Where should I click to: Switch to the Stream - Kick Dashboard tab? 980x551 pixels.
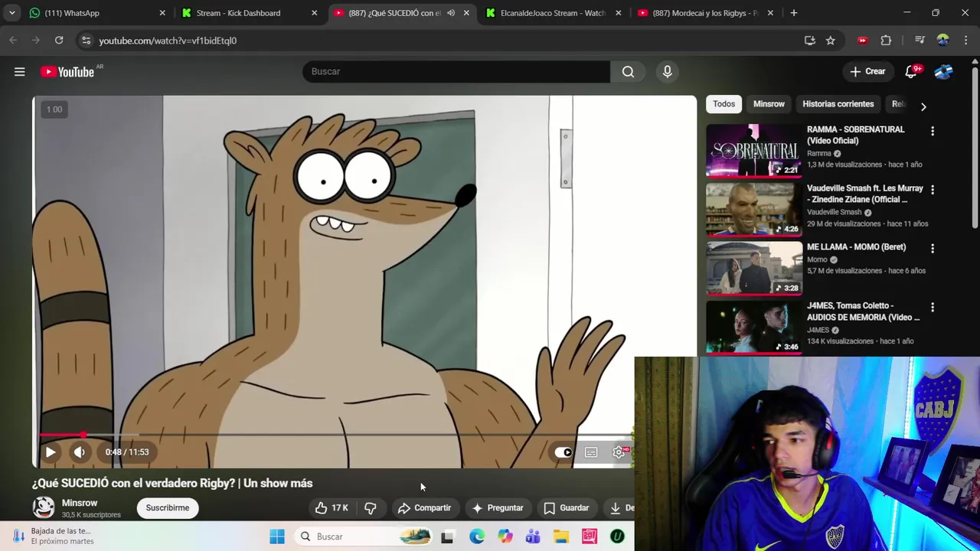[248, 13]
